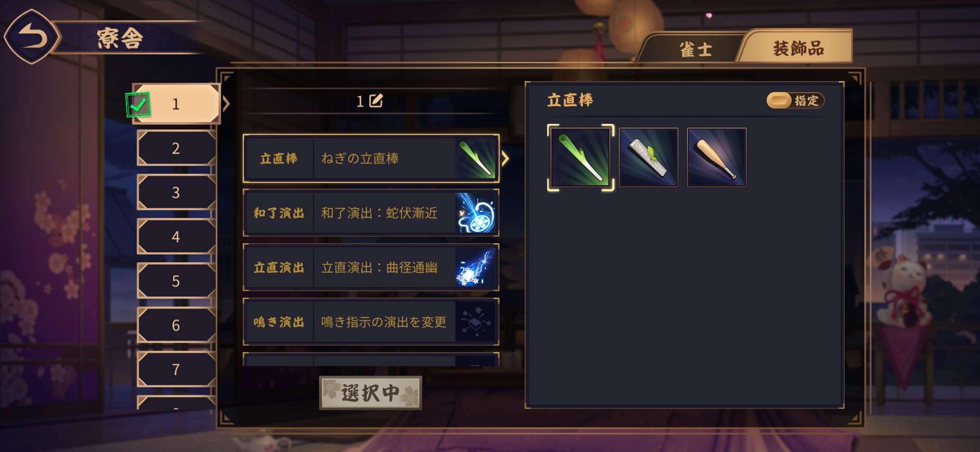This screenshot has width=980, height=452.
Task: Select preset slot 2
Action: tap(176, 148)
